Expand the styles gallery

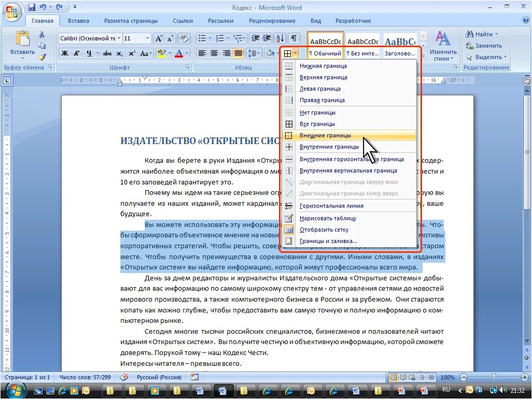point(423,56)
